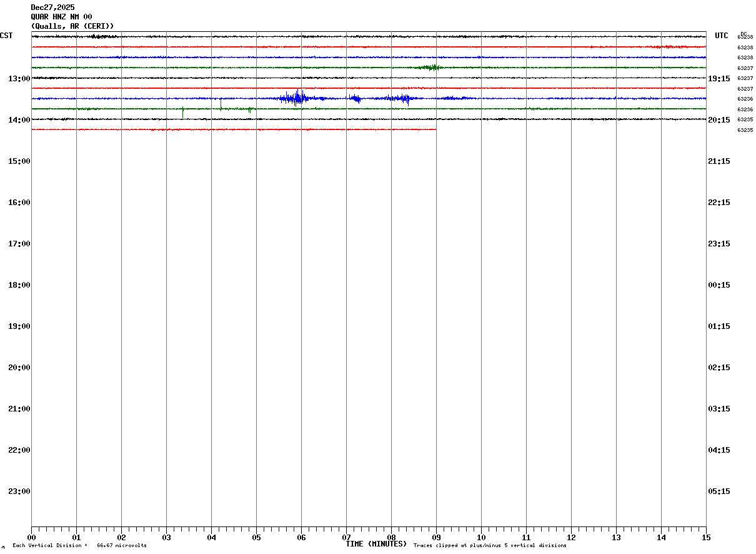Viewport: 756px width, 554px height.
Task: Select the 12 minute axis tick label
Action: pyautogui.click(x=571, y=538)
